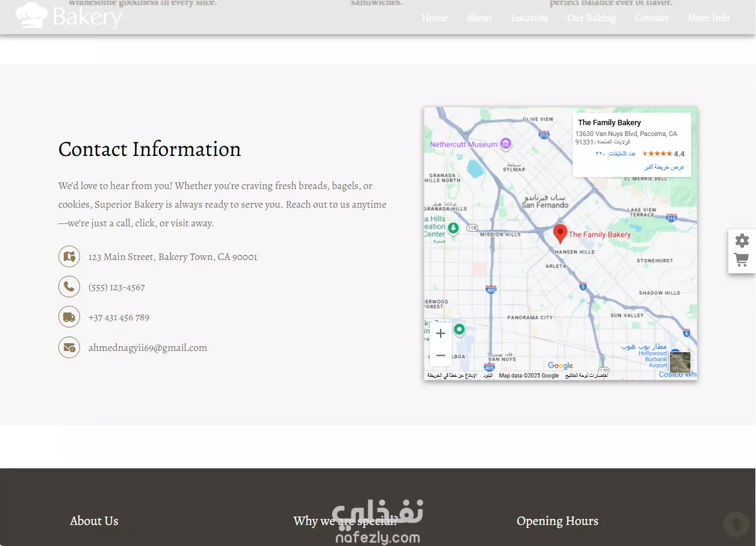Viewport: 756px width, 546px height.
Task: Click the +37 431 456 789 number
Action: coord(119,317)
